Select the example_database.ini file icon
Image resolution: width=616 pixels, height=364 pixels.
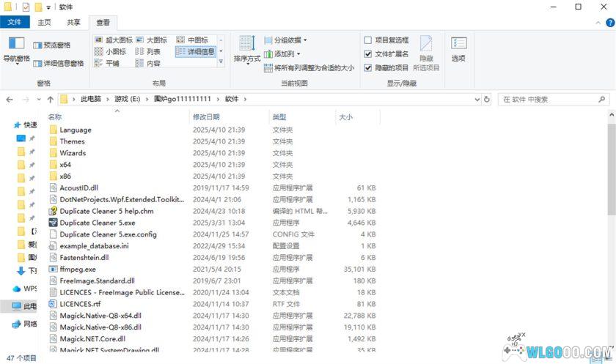[x=53, y=246]
